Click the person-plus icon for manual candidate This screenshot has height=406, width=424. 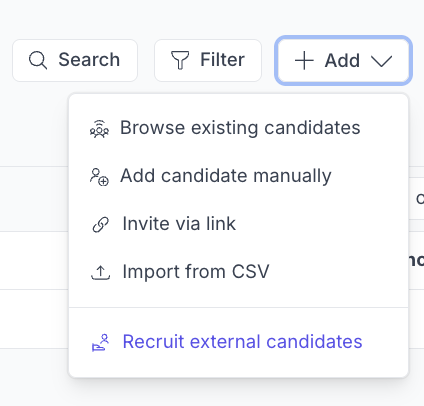(x=99, y=177)
